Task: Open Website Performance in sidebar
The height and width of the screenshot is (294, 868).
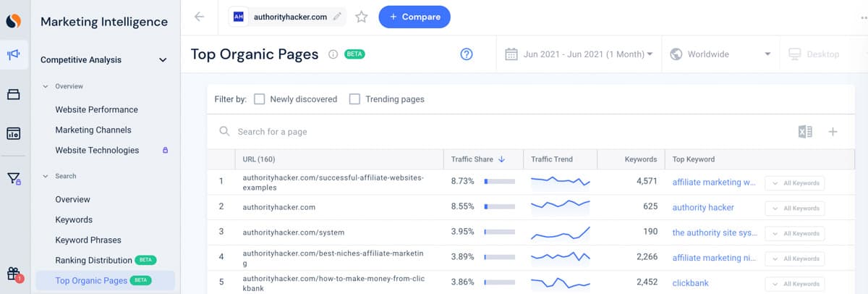Action: [96, 109]
